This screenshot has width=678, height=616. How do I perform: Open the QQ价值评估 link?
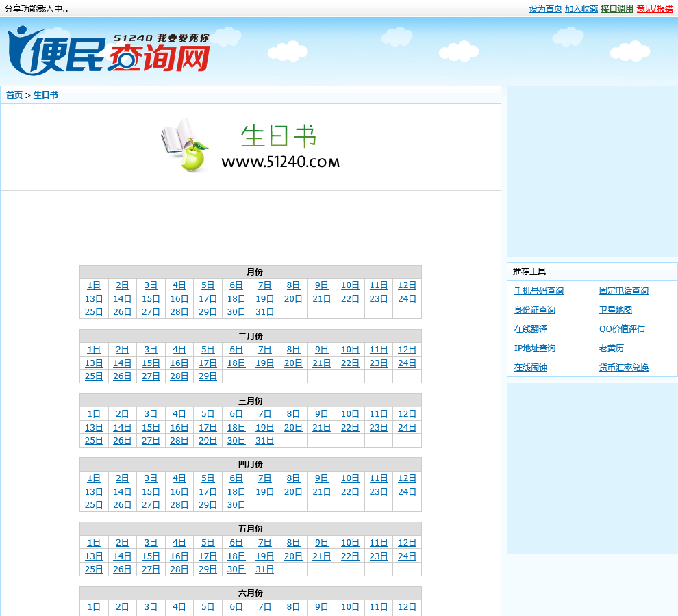click(622, 329)
